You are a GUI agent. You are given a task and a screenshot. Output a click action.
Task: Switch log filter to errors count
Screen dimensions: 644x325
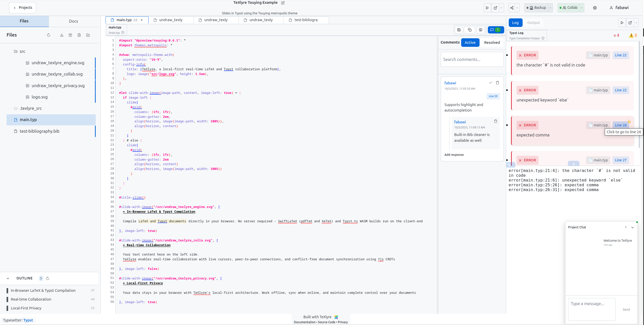pos(616,35)
